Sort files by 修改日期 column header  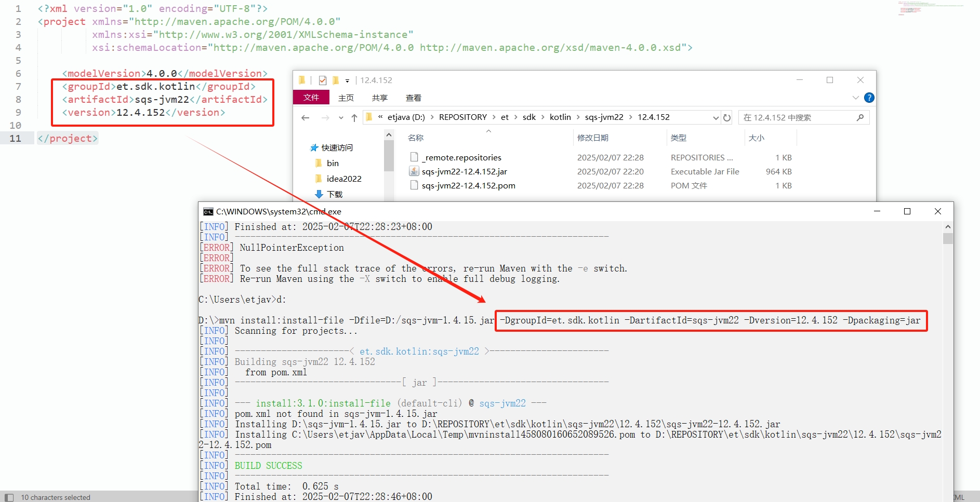click(592, 138)
